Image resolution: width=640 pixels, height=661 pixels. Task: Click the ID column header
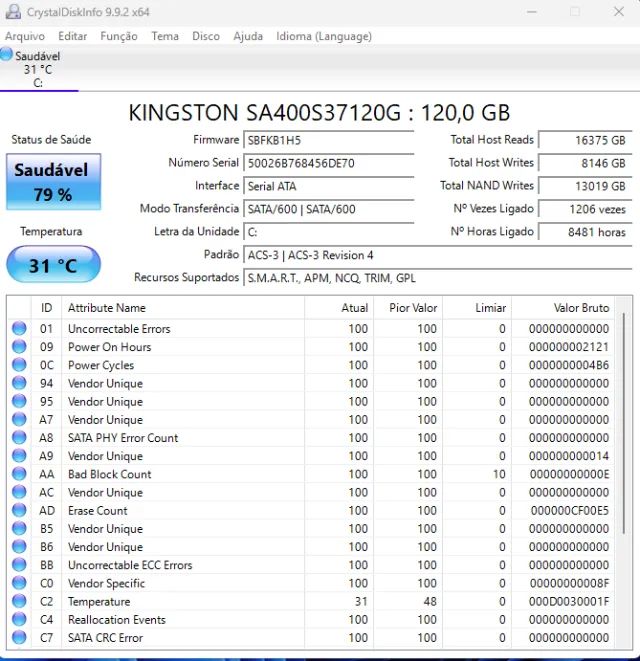pyautogui.click(x=46, y=308)
